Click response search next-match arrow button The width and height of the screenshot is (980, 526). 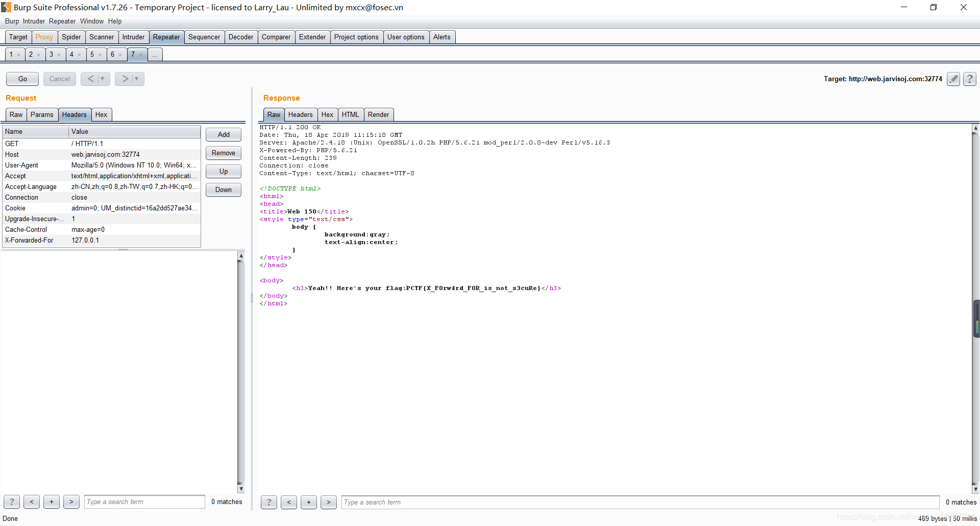click(x=329, y=502)
